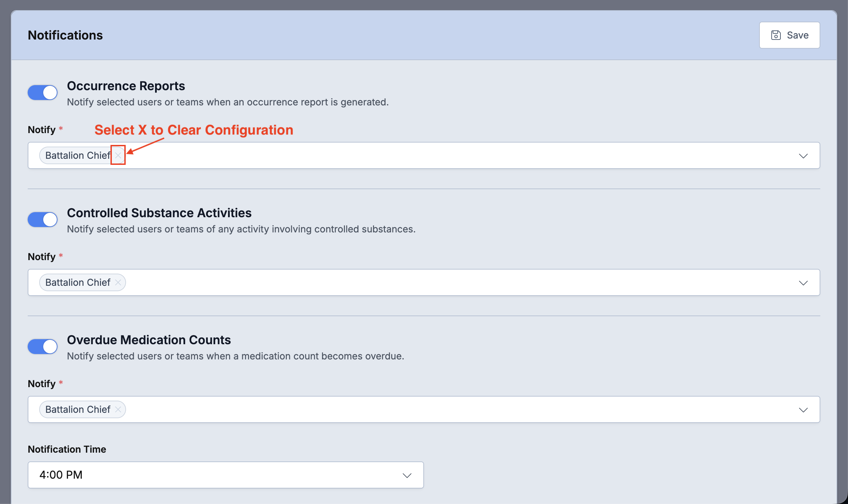Click the Notifications heading

point(65,35)
